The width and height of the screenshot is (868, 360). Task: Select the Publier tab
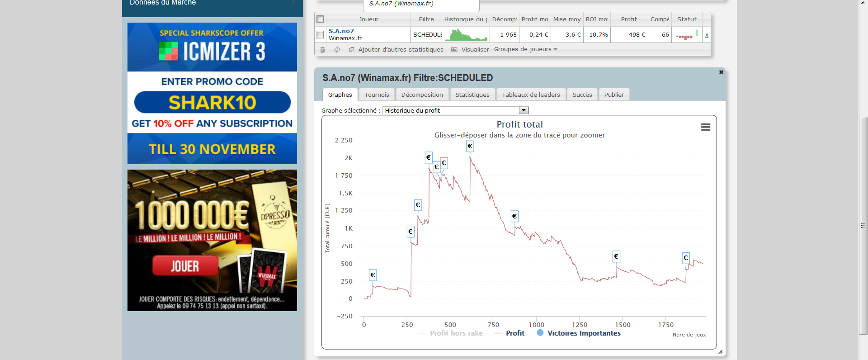coord(614,95)
